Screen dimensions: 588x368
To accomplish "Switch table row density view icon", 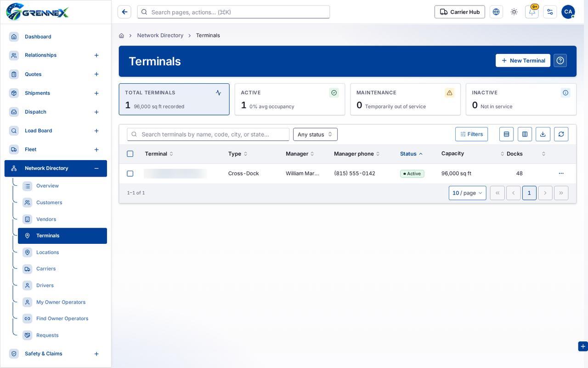I will pos(506,134).
